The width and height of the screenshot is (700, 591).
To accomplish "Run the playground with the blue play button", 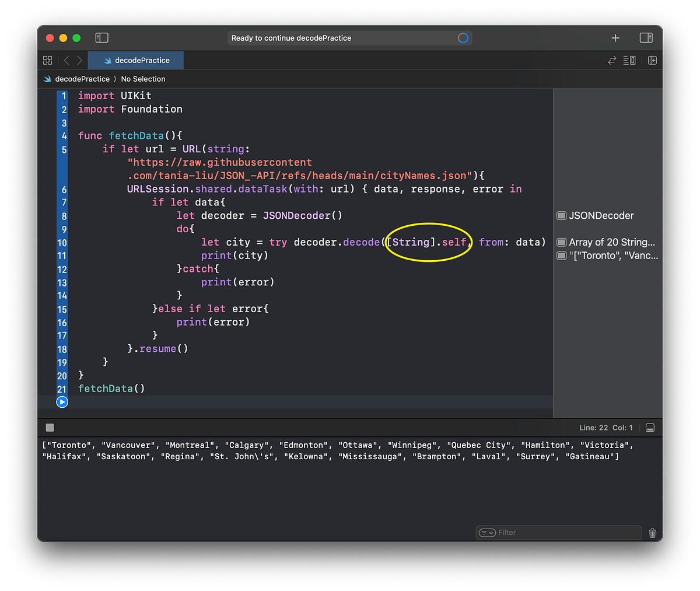I will coord(62,401).
